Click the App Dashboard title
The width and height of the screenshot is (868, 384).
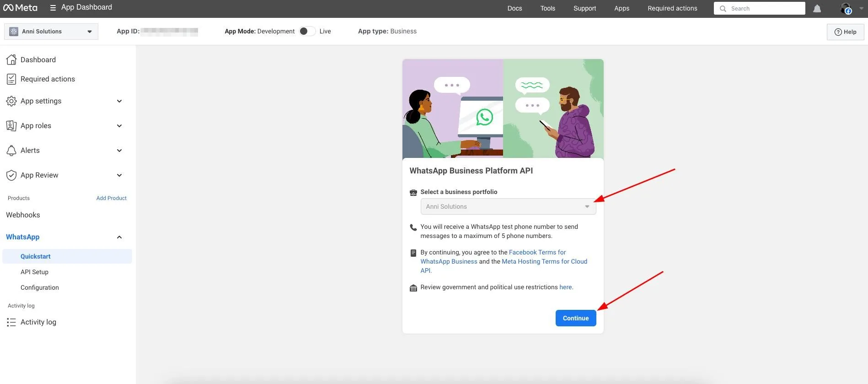[x=86, y=7]
